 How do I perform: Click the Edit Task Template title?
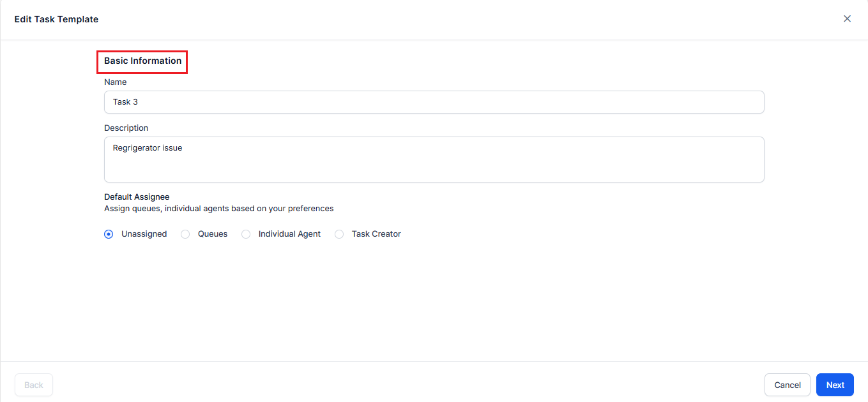pos(56,19)
